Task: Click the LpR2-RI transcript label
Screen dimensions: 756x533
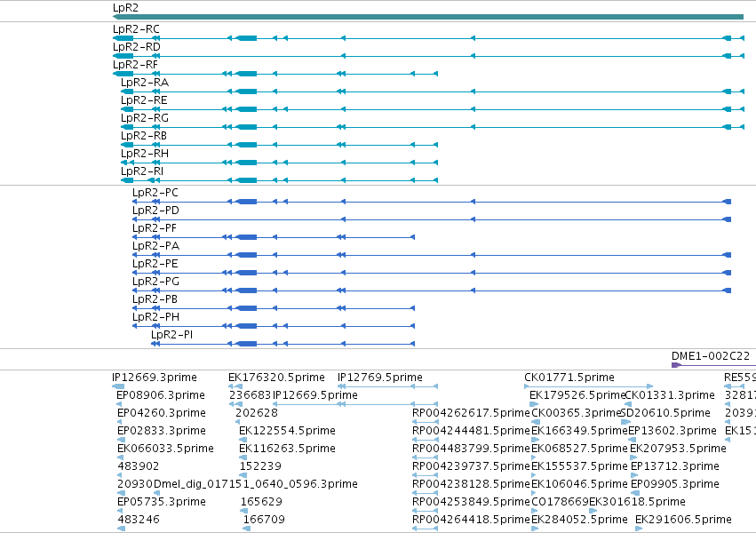Action: [x=142, y=172]
